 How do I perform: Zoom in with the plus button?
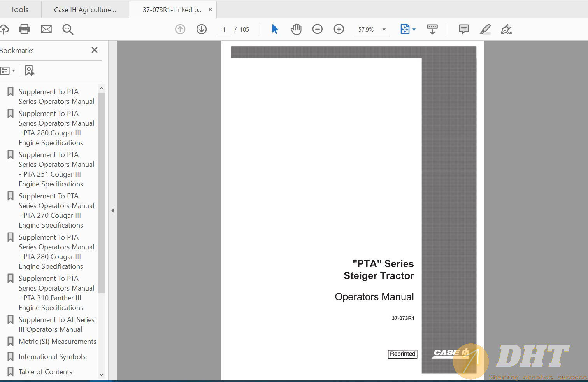click(x=339, y=29)
